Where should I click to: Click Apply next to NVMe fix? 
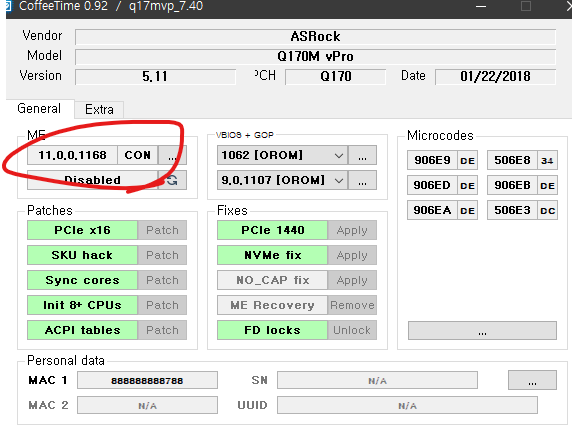pyautogui.click(x=352, y=255)
